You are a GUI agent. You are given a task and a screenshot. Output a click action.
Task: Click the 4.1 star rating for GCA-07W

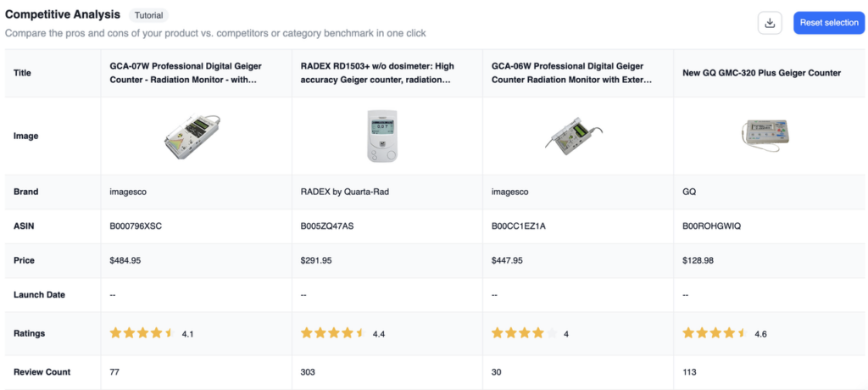click(x=152, y=333)
